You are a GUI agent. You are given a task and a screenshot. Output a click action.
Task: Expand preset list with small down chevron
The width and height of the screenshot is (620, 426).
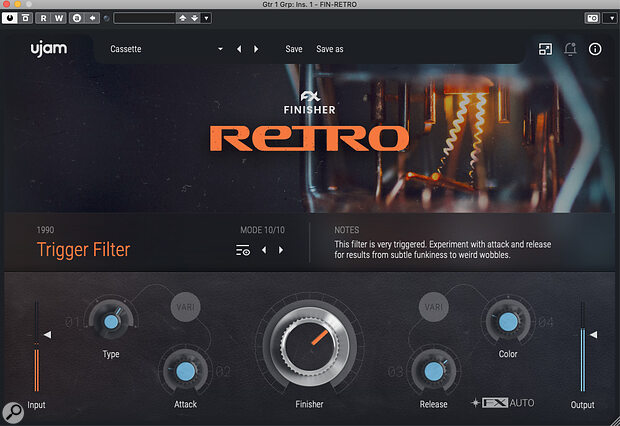click(220, 49)
